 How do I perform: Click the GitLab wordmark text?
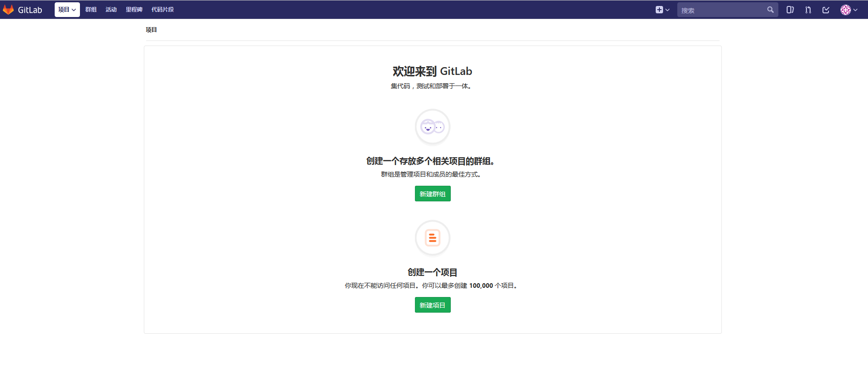coord(30,10)
